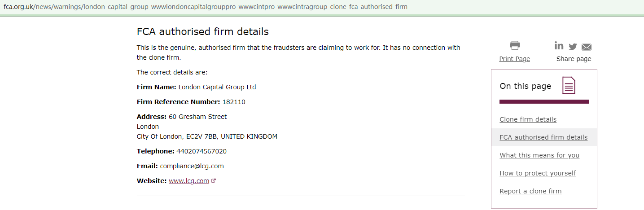Open the Print Page link
The image size is (644, 210).
click(x=514, y=59)
